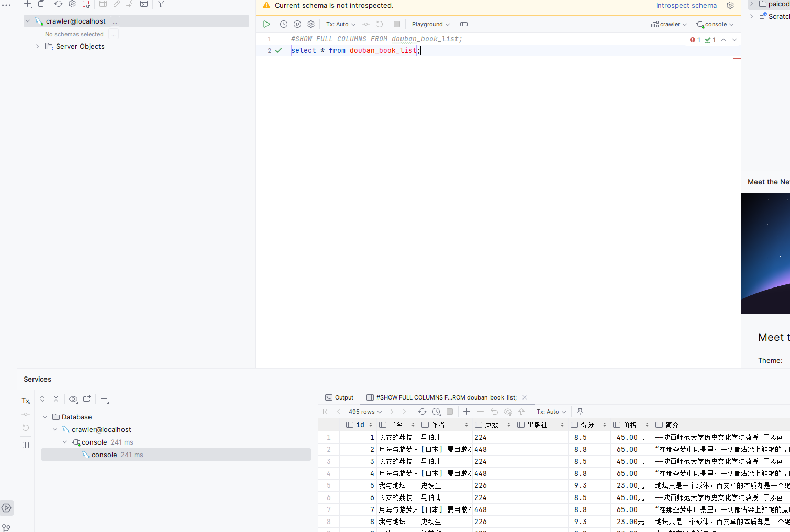The width and height of the screenshot is (790, 532).
Task: Collapse all services tree nodes icon
Action: [x=56, y=399]
